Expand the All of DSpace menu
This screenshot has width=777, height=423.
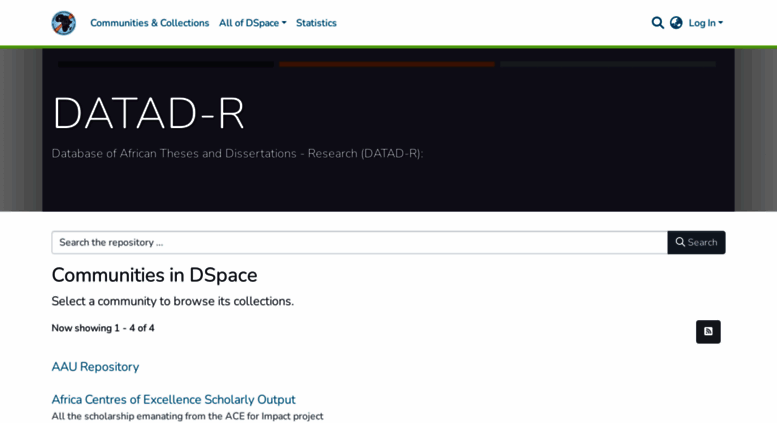253,23
